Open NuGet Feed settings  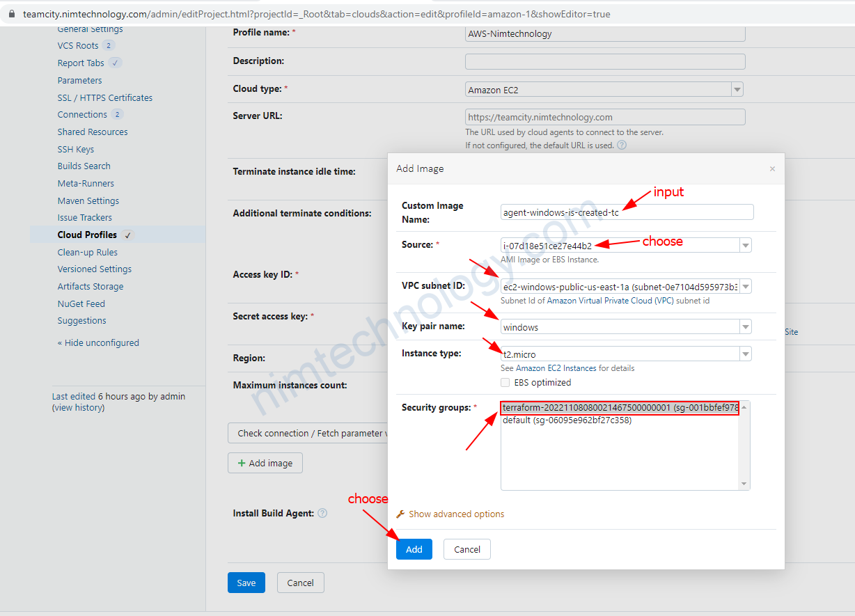(81, 304)
